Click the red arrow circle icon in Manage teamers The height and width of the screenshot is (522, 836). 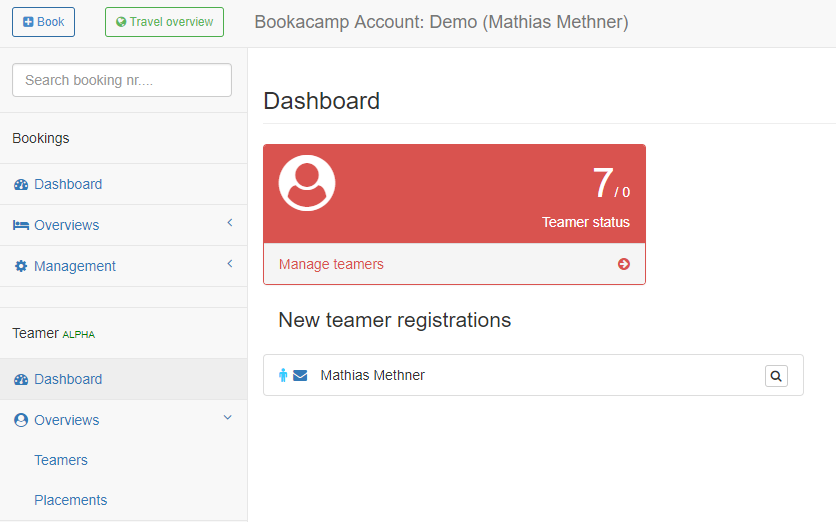pos(624,264)
